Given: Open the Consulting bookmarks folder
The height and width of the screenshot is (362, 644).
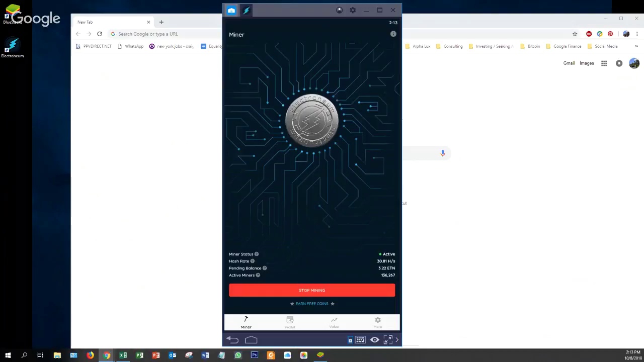Looking at the screenshot, I should (449, 46).
